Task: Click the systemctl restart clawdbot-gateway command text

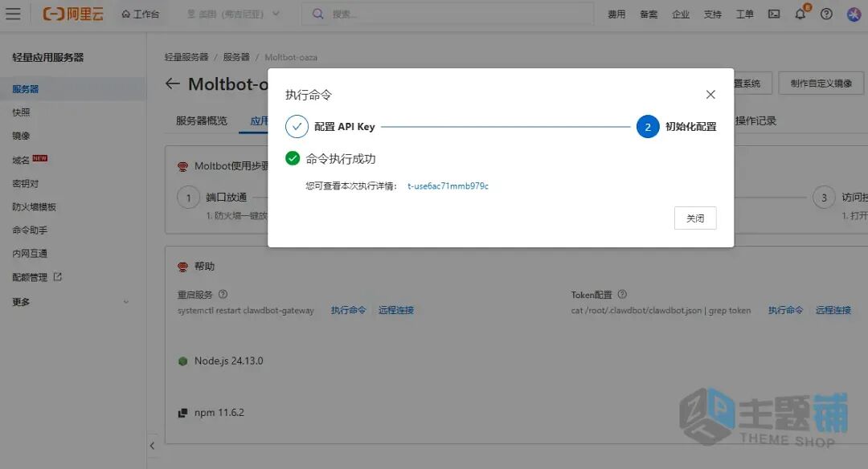Action: (x=246, y=310)
